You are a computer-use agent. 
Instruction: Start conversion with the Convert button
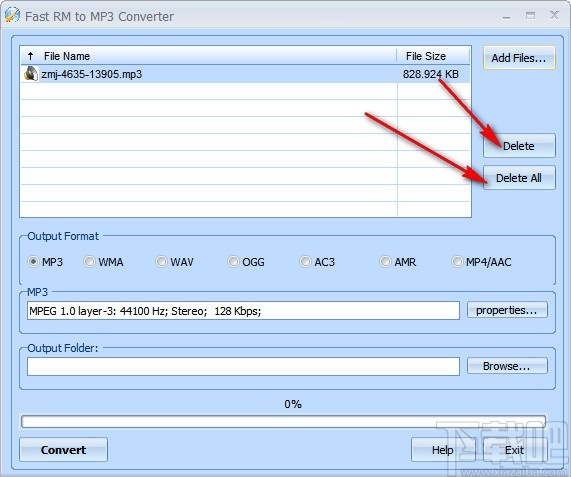[63, 450]
